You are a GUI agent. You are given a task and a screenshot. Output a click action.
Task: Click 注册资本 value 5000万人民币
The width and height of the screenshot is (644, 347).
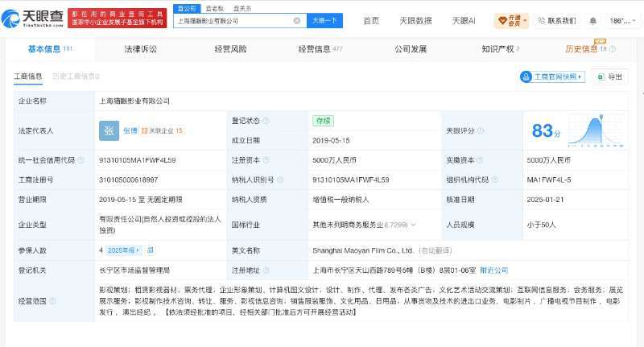334,160
